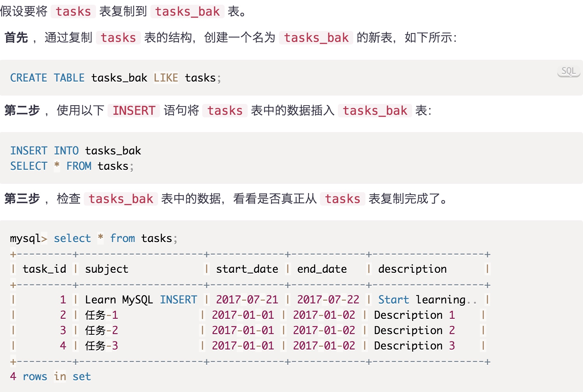This screenshot has width=583, height=392.
Task: Click the "4 rows in set" result summary
Action: click(x=51, y=376)
